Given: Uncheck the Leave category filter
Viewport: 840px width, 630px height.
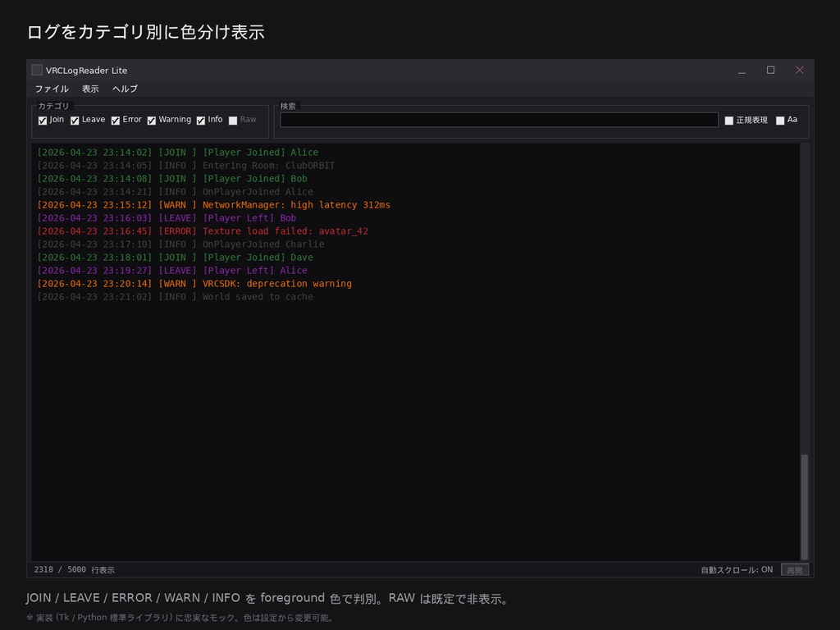Looking at the screenshot, I should coord(75,120).
